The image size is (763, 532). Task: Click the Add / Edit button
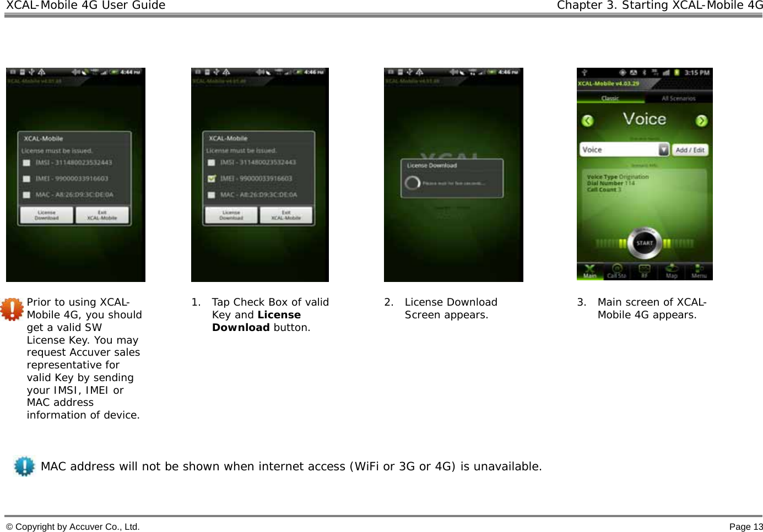690,149
